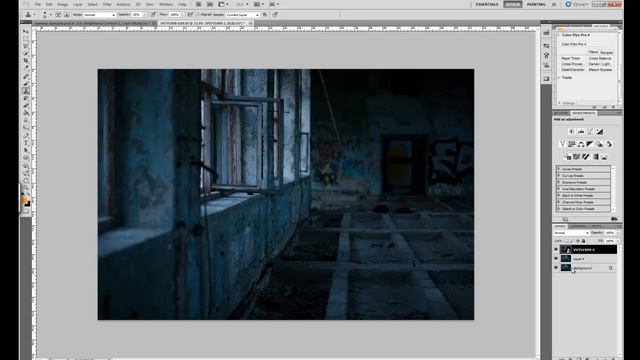640x360 pixels.
Task: Expand Levels Presets list
Action: coord(559,169)
